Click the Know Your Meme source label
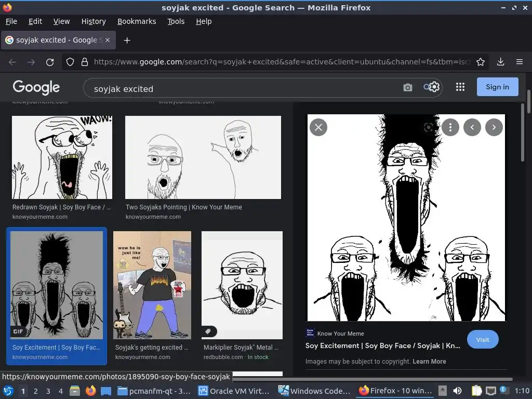Image resolution: width=532 pixels, height=399 pixels. click(341, 334)
